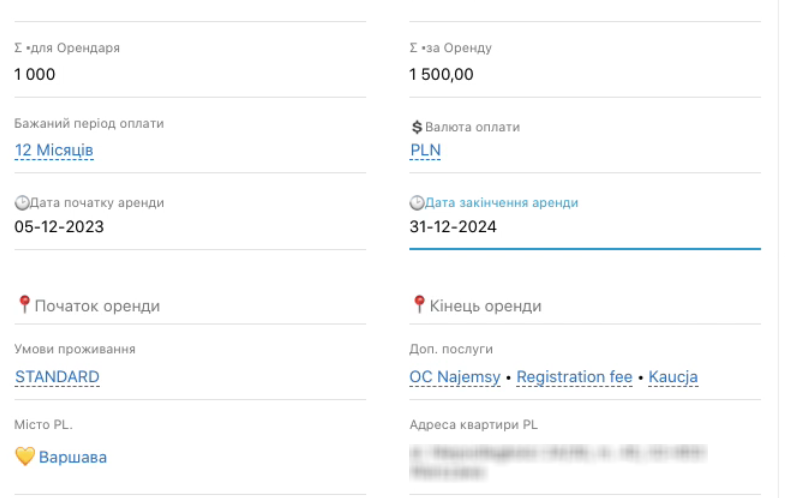Click the dollar icon beside Валюта оплати
This screenshot has width=785, height=498.
(417, 127)
